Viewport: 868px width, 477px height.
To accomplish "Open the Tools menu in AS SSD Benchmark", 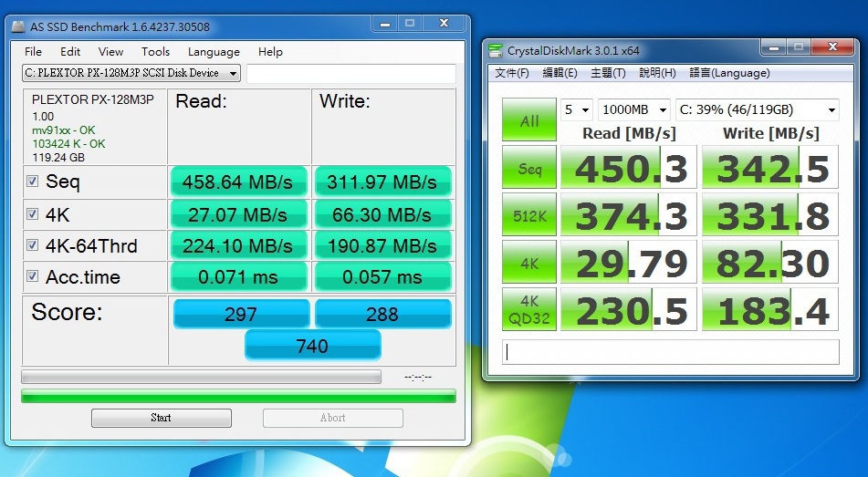I will 155,51.
